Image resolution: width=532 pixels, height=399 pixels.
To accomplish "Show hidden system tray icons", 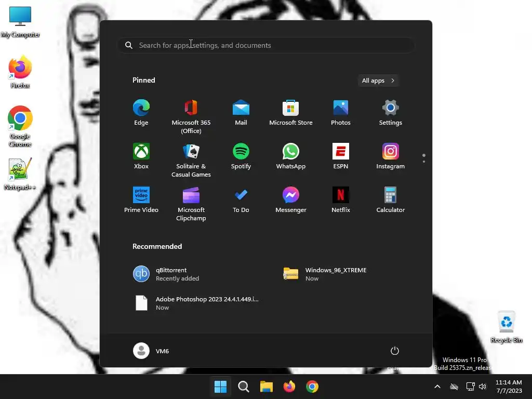I will click(x=437, y=387).
